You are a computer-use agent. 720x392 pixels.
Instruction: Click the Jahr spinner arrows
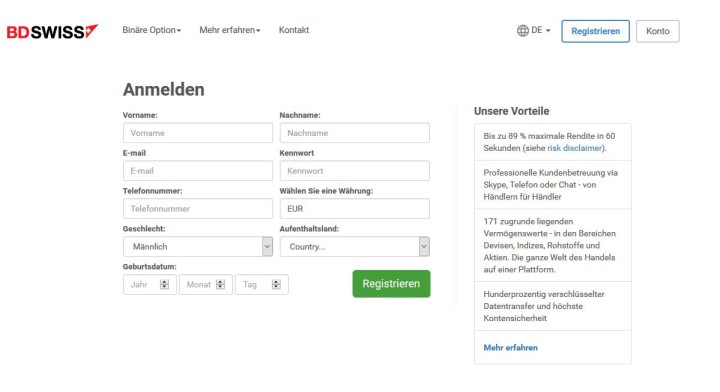(x=164, y=285)
